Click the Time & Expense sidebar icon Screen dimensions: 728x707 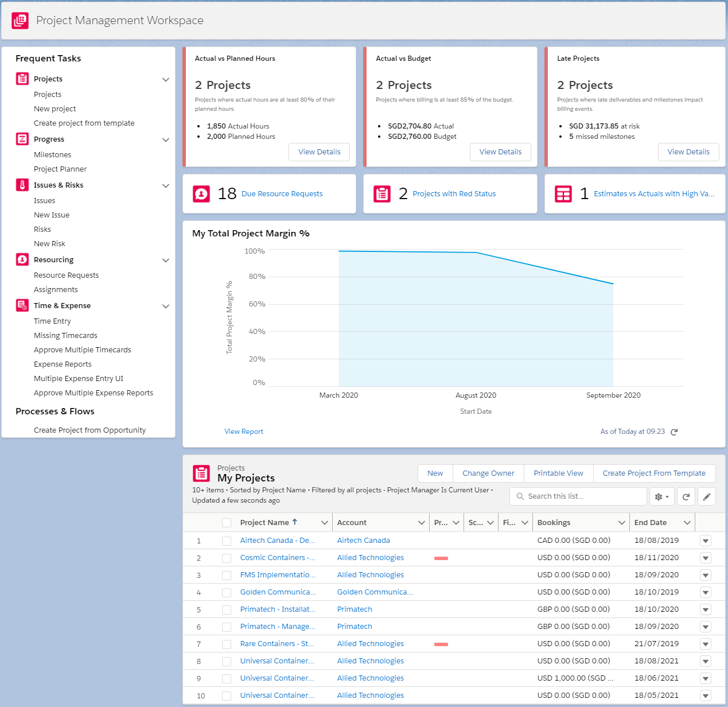click(22, 305)
